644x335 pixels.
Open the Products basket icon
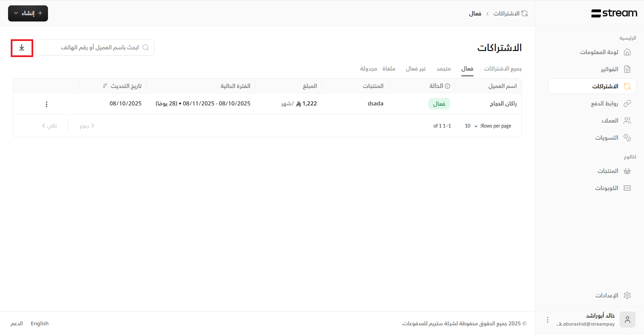(627, 171)
